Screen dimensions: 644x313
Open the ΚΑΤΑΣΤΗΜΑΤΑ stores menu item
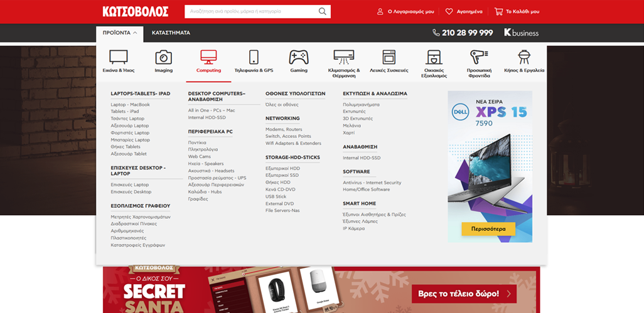tap(171, 33)
